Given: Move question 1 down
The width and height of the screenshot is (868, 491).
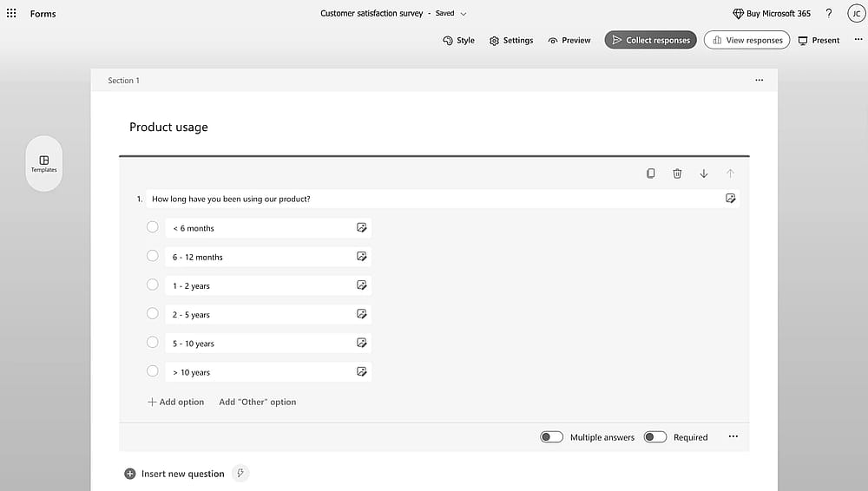Looking at the screenshot, I should [x=704, y=173].
